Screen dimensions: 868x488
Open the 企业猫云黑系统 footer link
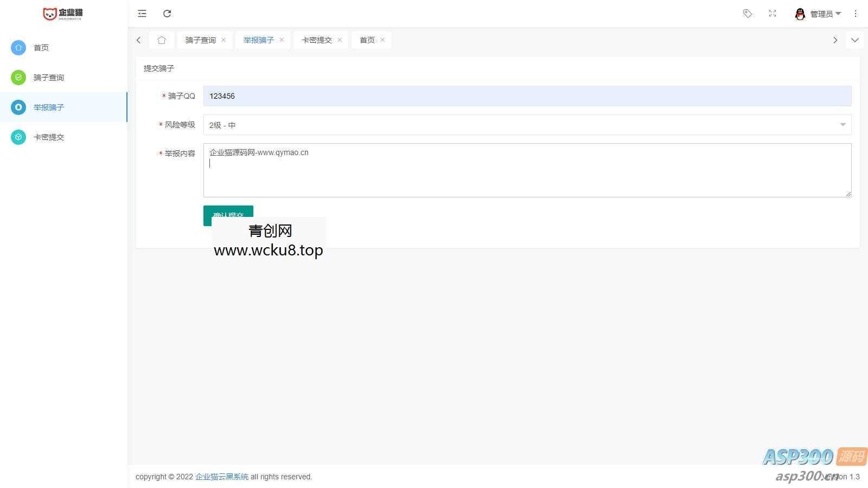222,477
